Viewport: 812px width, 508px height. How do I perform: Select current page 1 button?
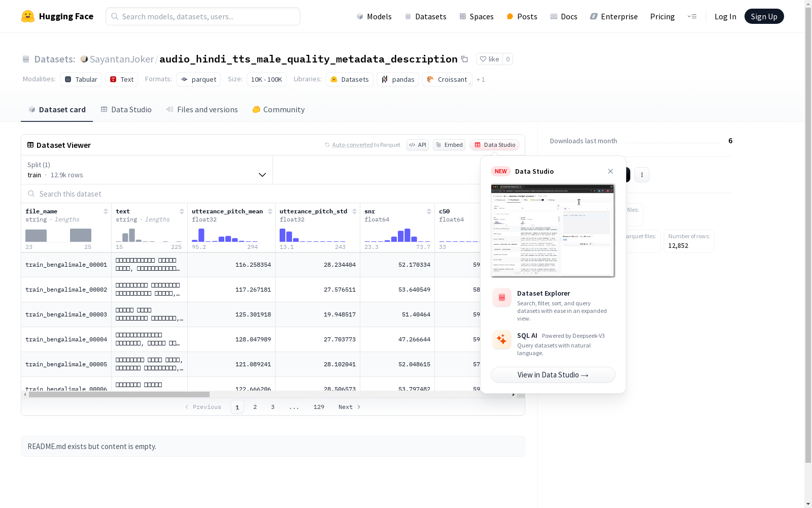[x=237, y=407]
